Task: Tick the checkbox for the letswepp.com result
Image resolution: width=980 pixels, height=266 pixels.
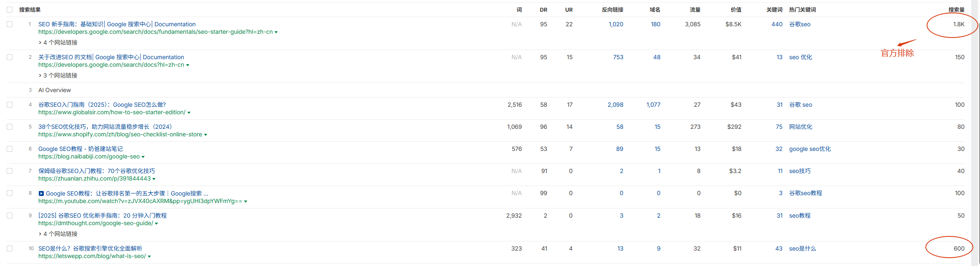Action: (x=10, y=248)
